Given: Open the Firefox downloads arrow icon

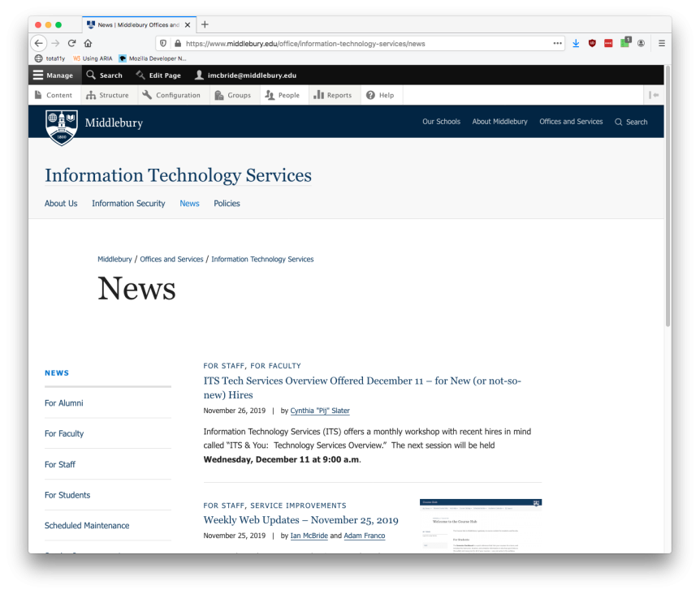Looking at the screenshot, I should (576, 43).
